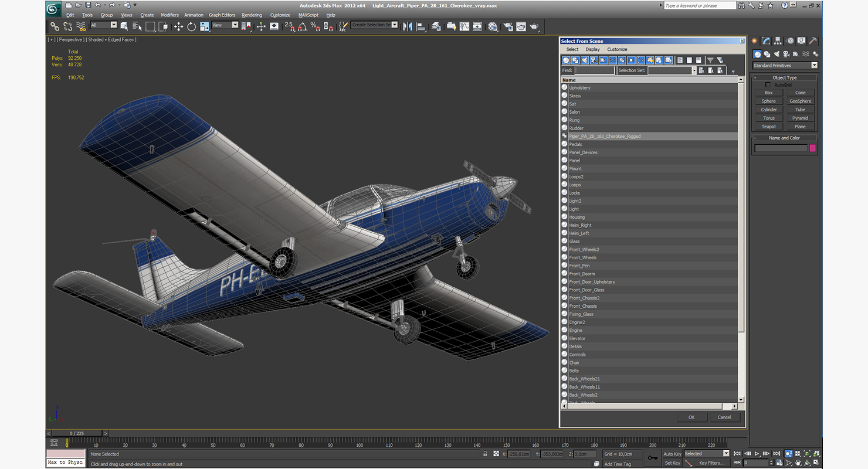Open the Standard Primitives dropdown
868x469 pixels.
(x=785, y=66)
